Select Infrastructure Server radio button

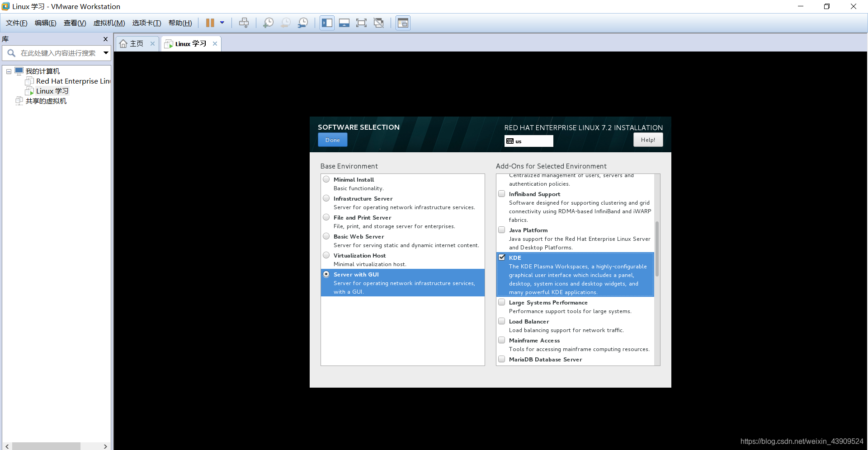pos(326,198)
